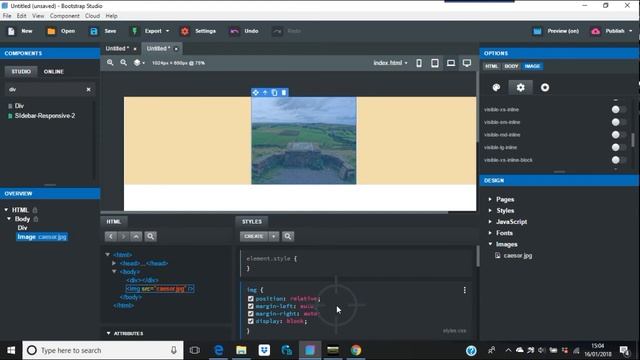
Task: Expand Pages in Design panel
Action: (490, 200)
